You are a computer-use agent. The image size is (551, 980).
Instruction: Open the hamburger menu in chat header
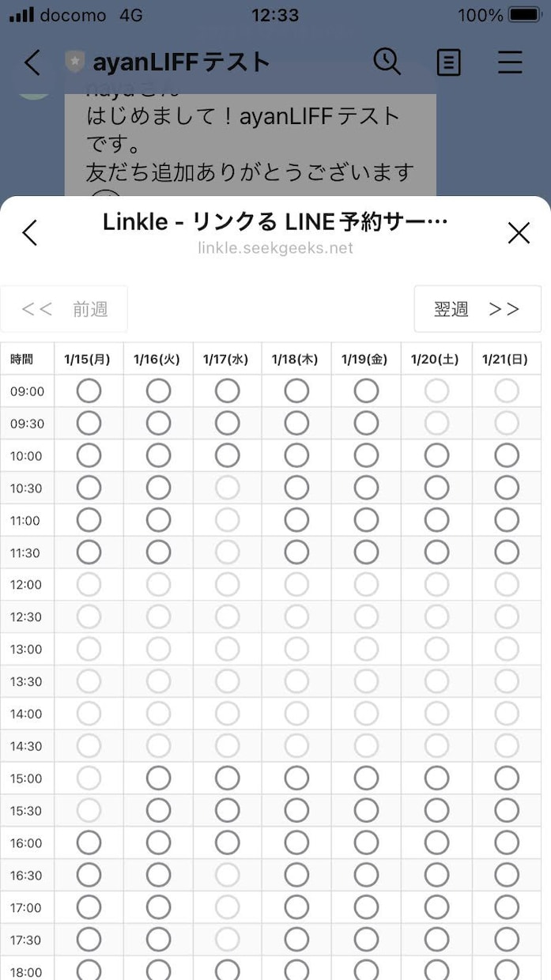[510, 62]
